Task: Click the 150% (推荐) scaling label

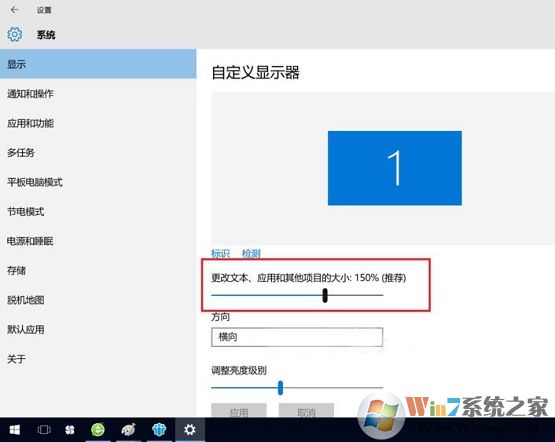Action: [x=381, y=278]
